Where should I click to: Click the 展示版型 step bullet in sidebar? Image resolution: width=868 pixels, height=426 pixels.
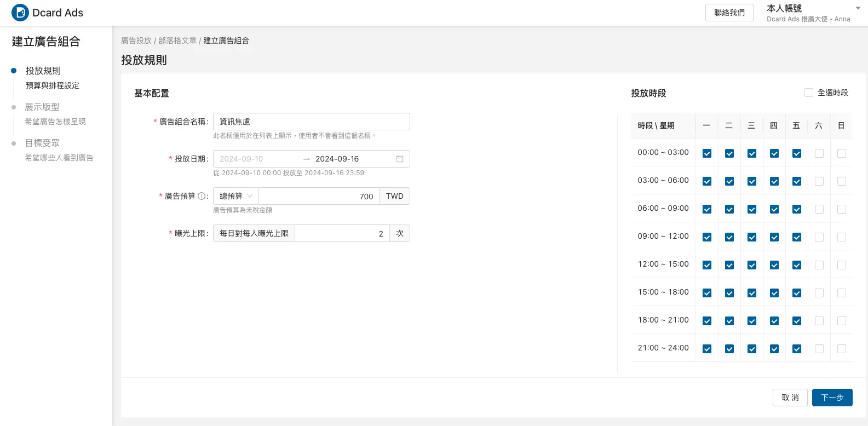[x=14, y=107]
